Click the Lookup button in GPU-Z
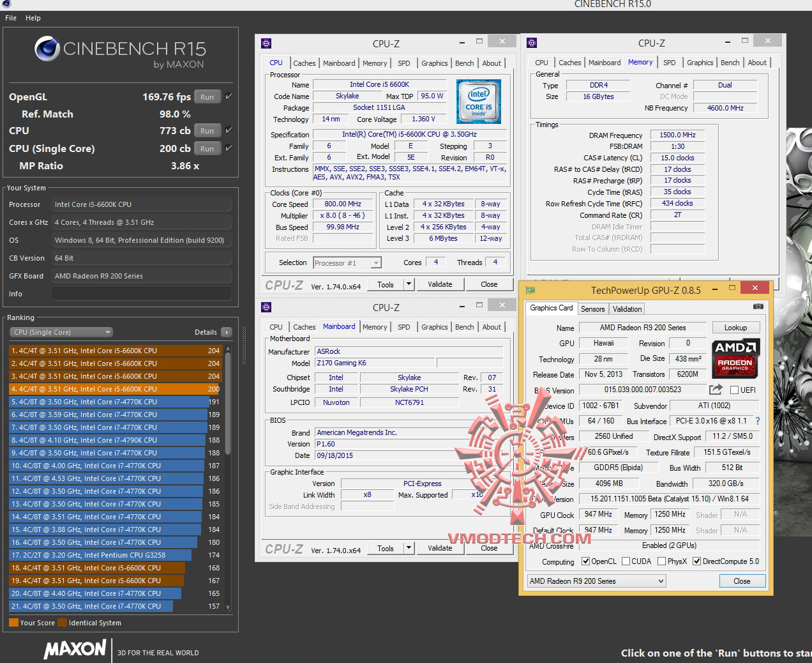Screen dimensions: 812x663 point(735,328)
